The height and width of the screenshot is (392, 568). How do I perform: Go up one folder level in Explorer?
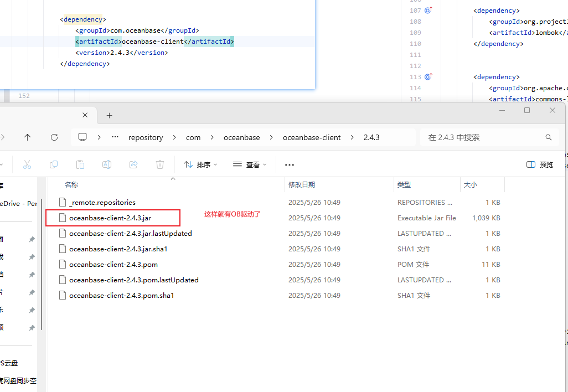pos(27,137)
